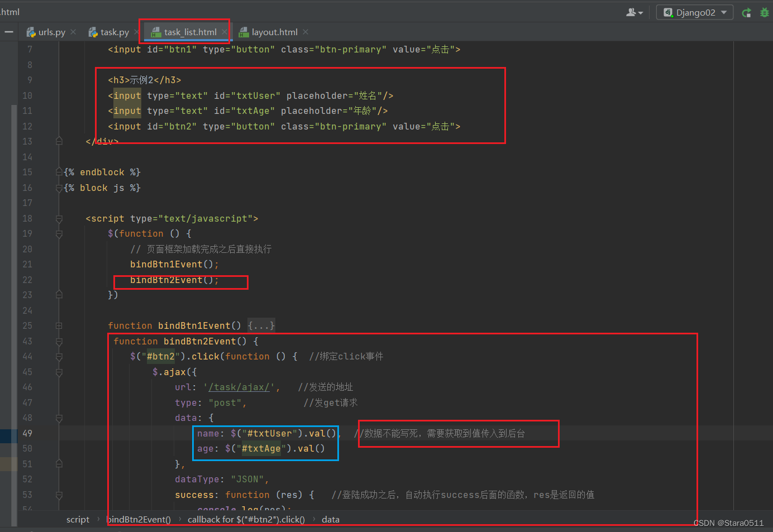
Task: Click the Python file icon on task.py tab
Action: coord(93,32)
